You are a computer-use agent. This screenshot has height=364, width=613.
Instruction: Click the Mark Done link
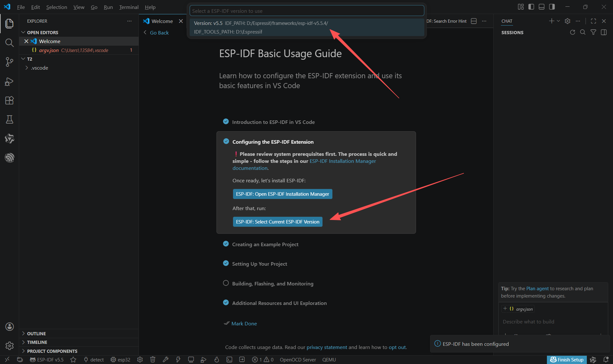(244, 323)
